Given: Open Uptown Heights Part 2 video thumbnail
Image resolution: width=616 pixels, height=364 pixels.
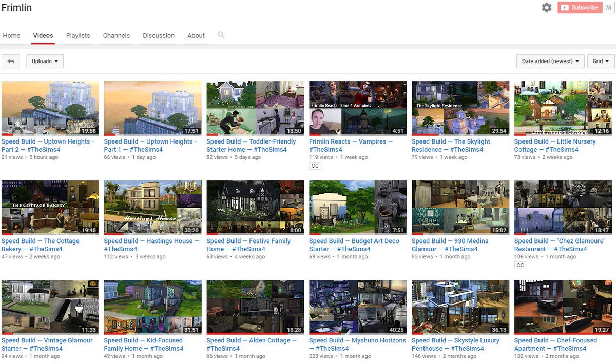Looking at the screenshot, I should click(50, 108).
